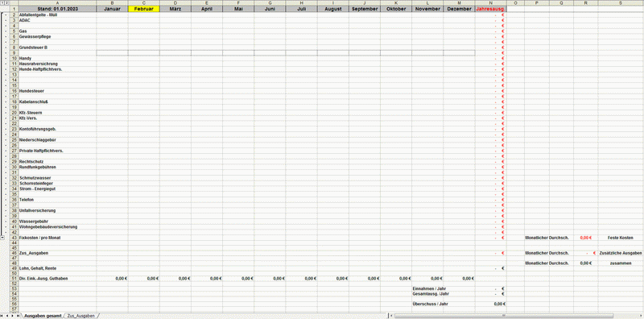Select column A header
The height and width of the screenshot is (319, 644).
(57, 3)
